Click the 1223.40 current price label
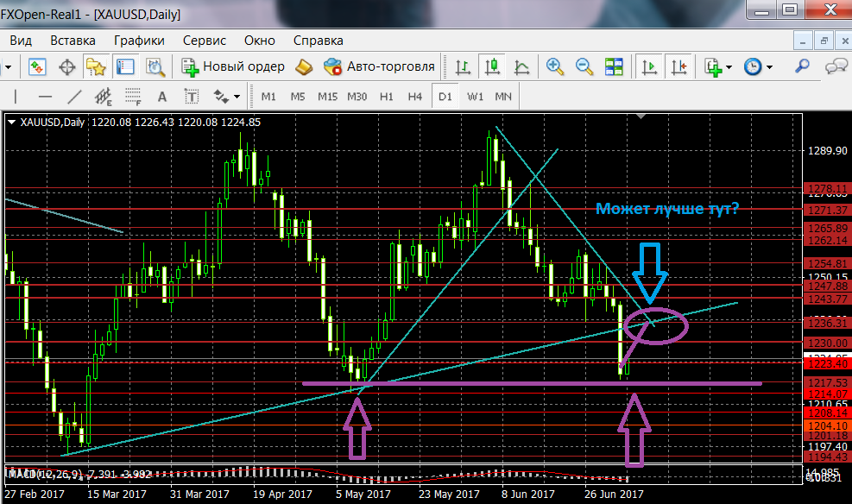The height and width of the screenshot is (504, 852). [x=827, y=364]
